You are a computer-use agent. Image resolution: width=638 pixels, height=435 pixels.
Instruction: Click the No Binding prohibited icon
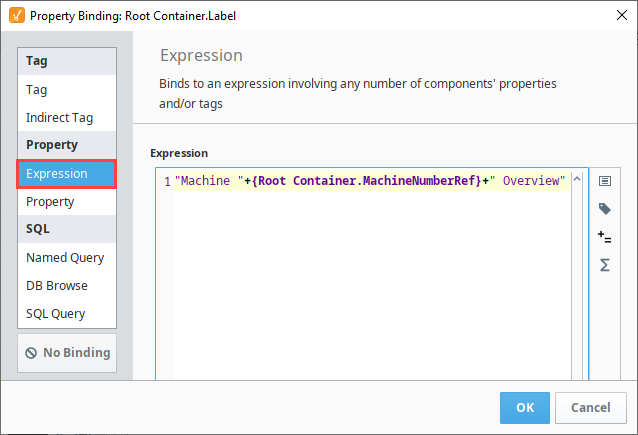pyautogui.click(x=31, y=353)
